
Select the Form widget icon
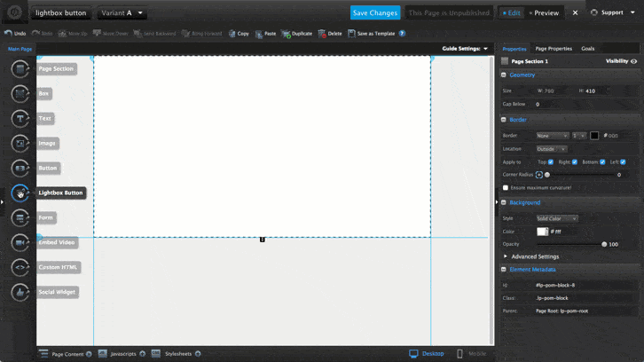[x=20, y=217]
